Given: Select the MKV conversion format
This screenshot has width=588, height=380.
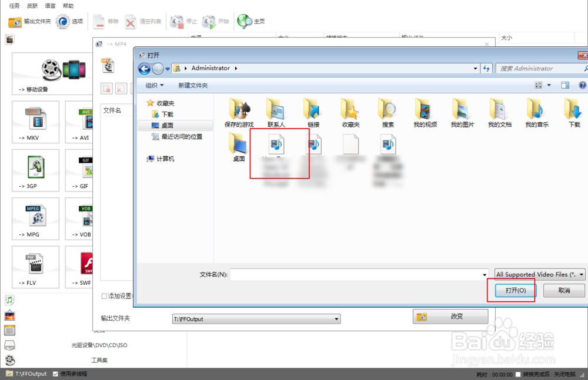Looking at the screenshot, I should pos(36,122).
